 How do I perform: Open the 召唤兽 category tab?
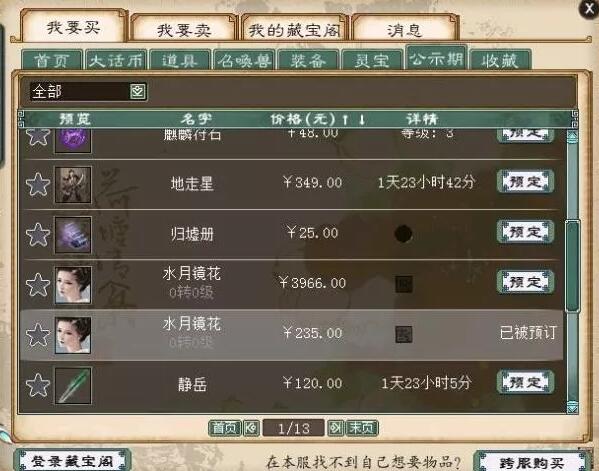coord(244,60)
